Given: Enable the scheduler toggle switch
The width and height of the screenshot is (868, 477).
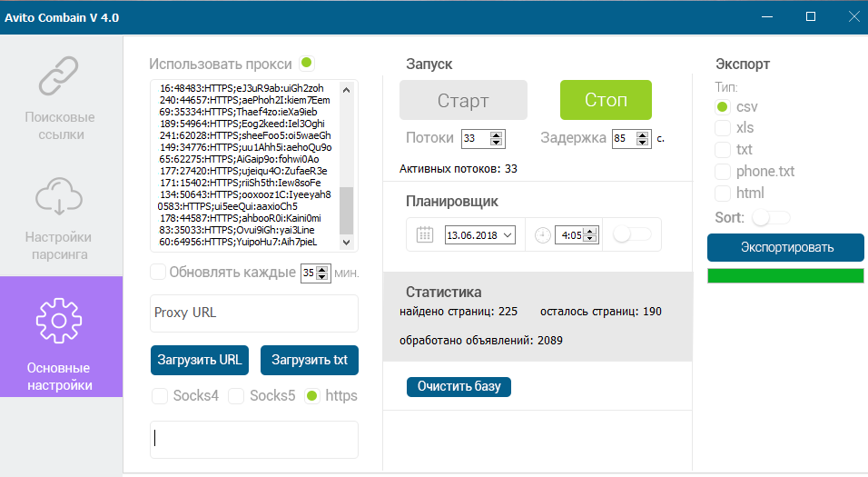Looking at the screenshot, I should 632,234.
